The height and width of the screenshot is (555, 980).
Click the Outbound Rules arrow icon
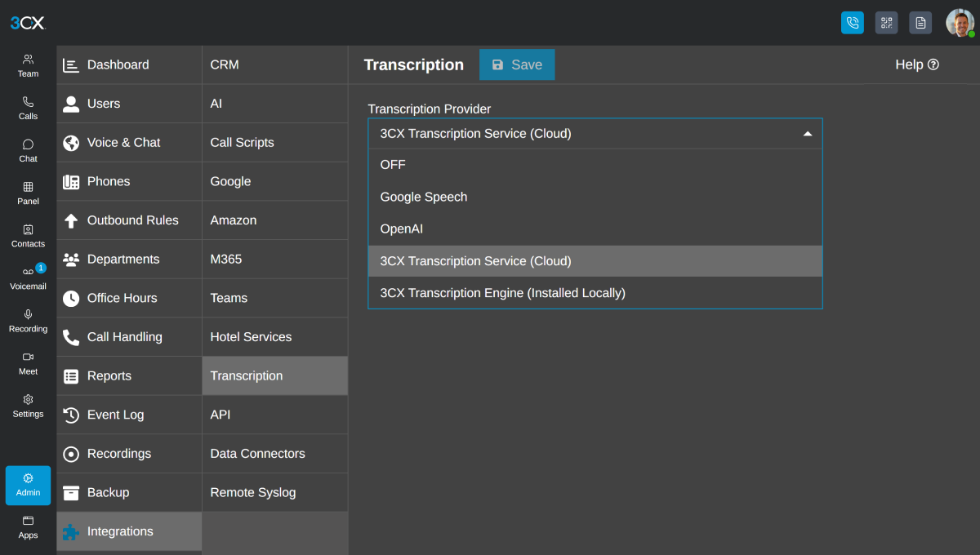pos(71,220)
